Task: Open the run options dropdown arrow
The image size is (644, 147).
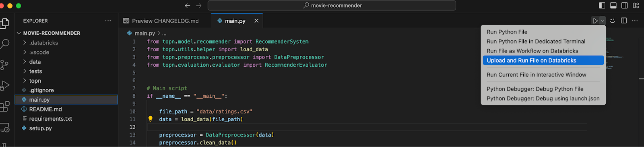Action: [x=602, y=21]
